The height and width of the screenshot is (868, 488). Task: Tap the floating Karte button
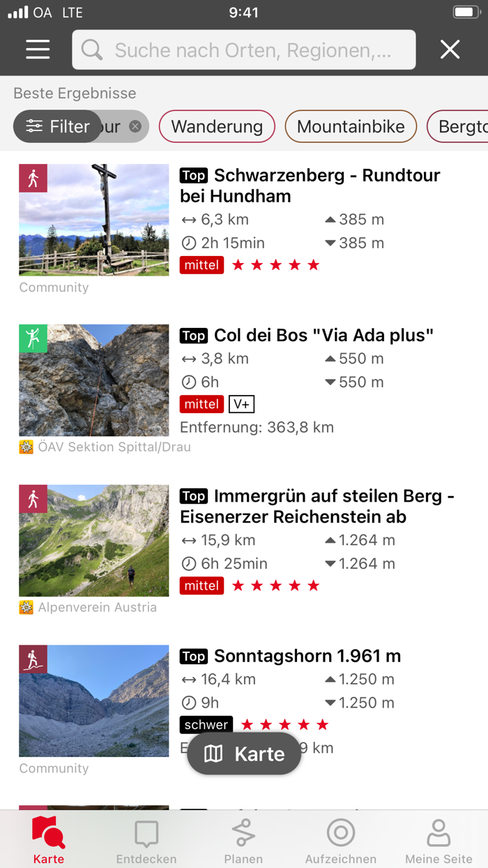coord(244,754)
